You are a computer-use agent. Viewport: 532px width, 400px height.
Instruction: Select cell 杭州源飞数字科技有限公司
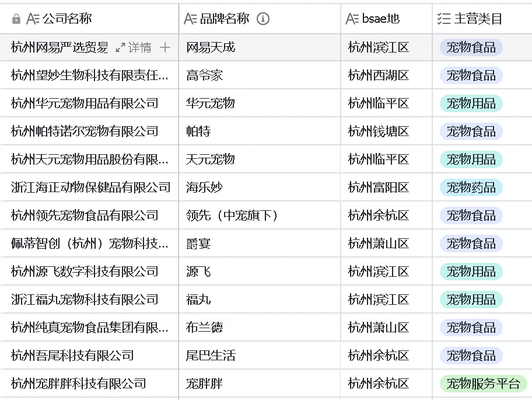[x=89, y=272]
